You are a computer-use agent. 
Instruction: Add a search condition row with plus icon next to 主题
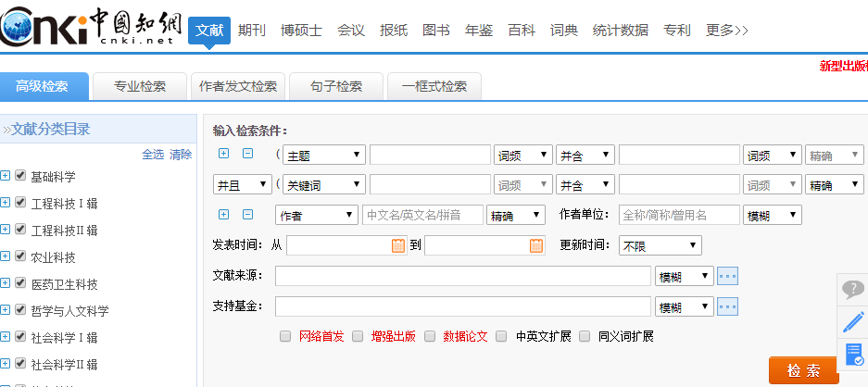point(223,154)
